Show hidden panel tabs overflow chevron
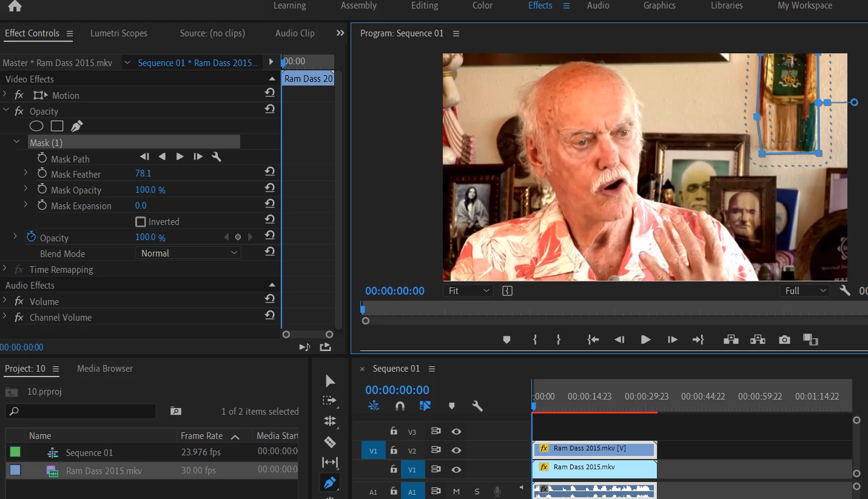 click(340, 33)
